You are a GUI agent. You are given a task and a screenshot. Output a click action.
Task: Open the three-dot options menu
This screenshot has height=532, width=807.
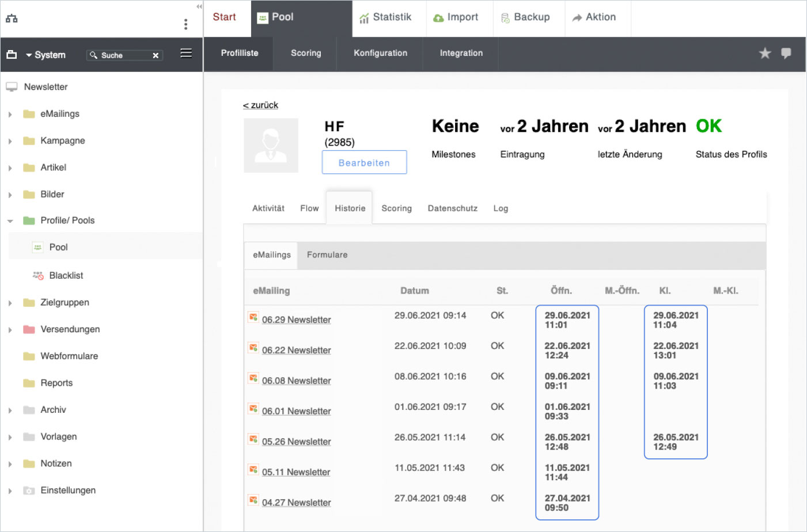[185, 24]
